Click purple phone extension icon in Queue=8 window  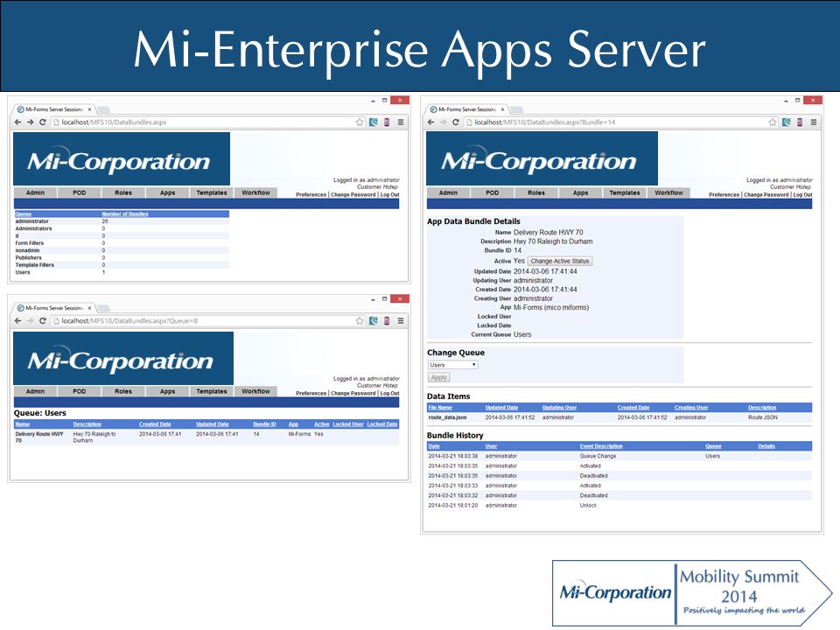point(387,321)
